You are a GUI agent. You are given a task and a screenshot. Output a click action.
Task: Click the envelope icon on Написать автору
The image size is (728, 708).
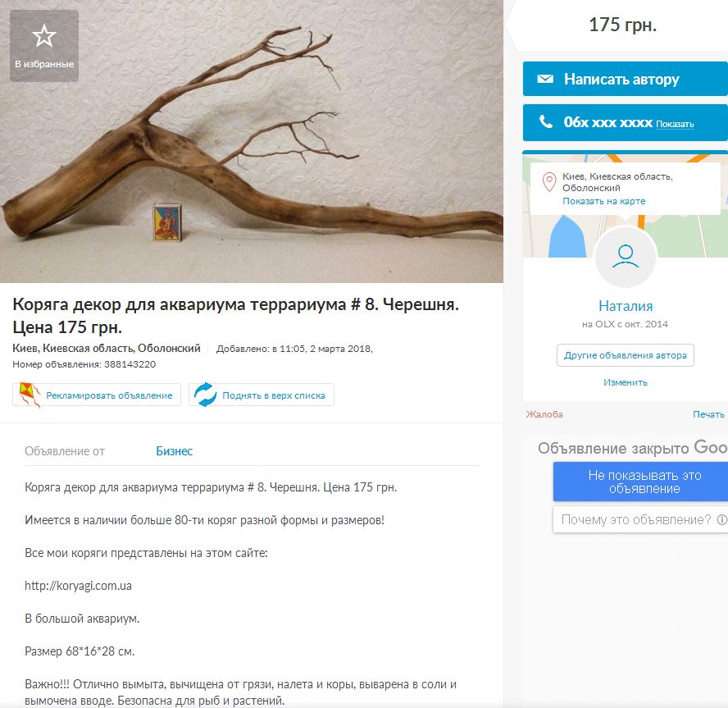point(545,79)
